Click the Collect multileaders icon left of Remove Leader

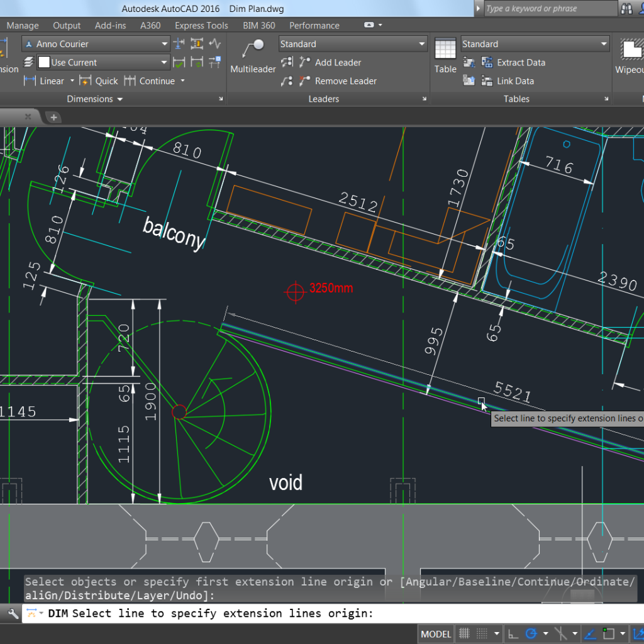[x=287, y=81]
